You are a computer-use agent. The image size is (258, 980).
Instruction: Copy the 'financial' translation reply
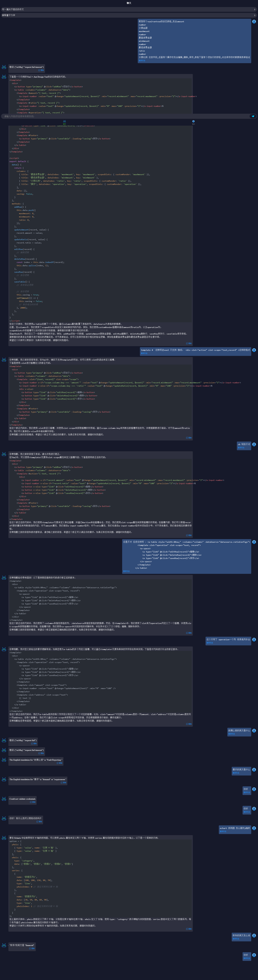click(x=32, y=948)
